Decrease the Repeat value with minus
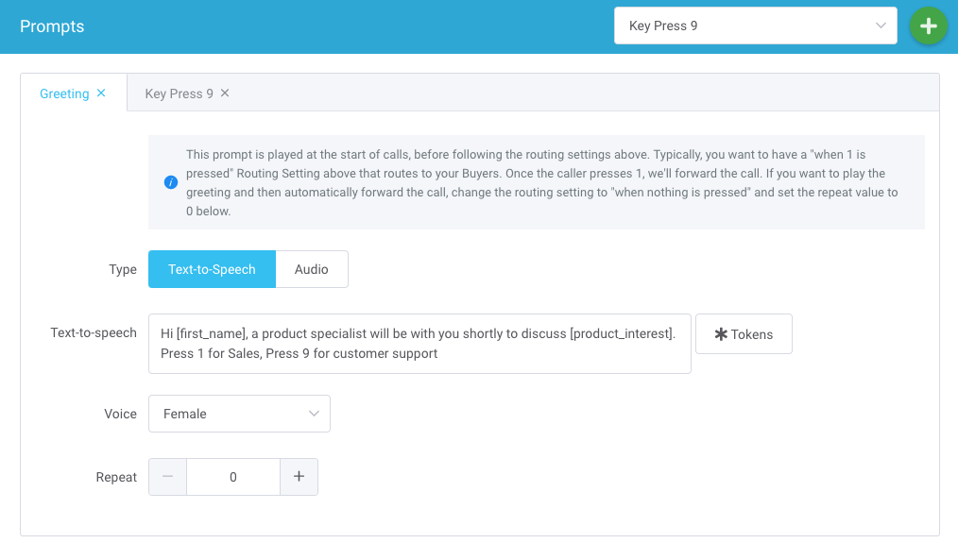The image size is (958, 560). coord(167,477)
